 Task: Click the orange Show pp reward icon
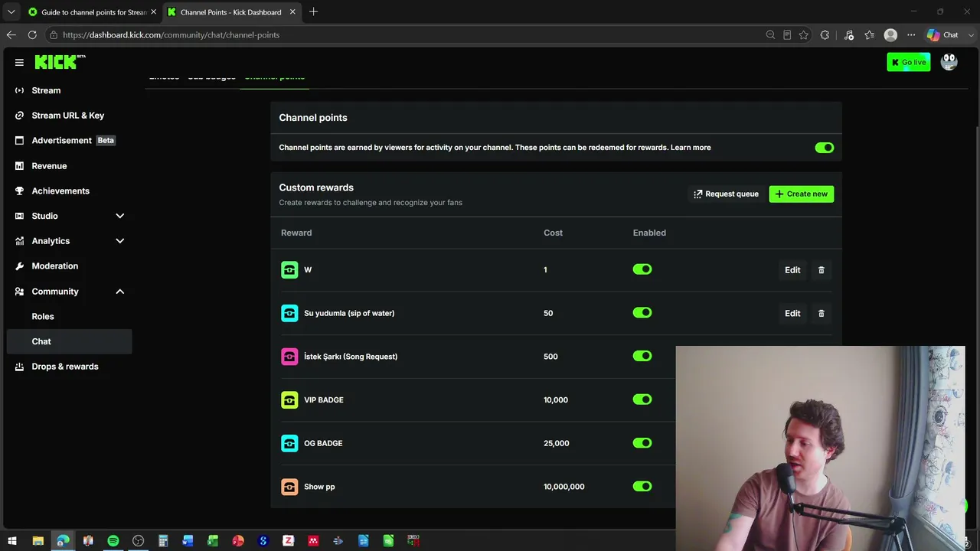tap(289, 487)
